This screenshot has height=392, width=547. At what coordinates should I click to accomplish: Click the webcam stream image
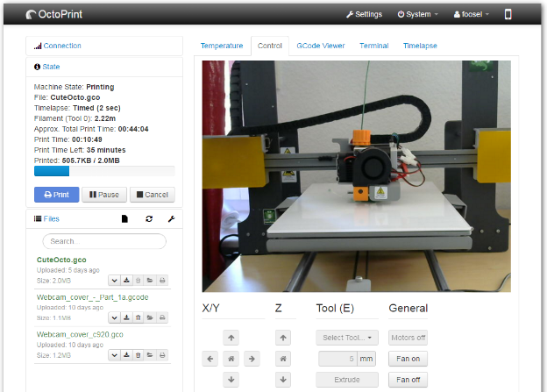click(357, 176)
